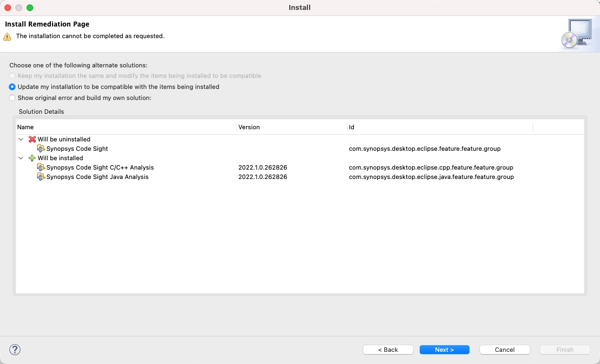Click the "Will be installed" label
600x364 pixels.
click(x=60, y=158)
